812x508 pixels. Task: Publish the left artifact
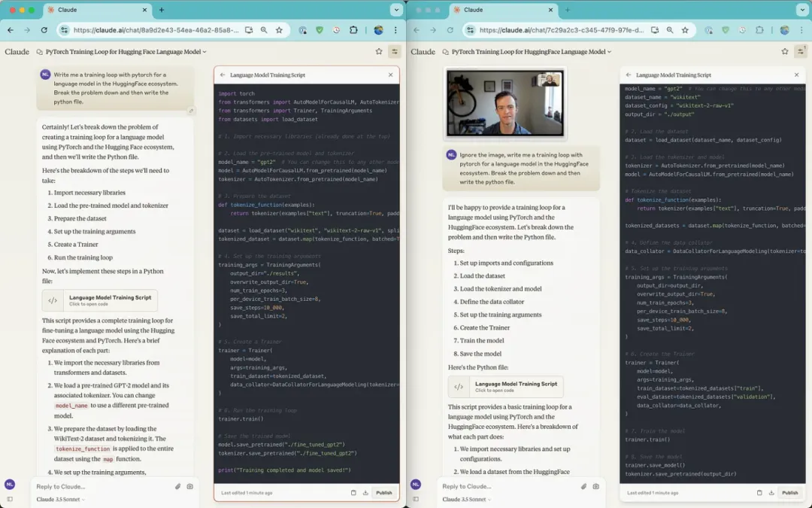point(383,492)
